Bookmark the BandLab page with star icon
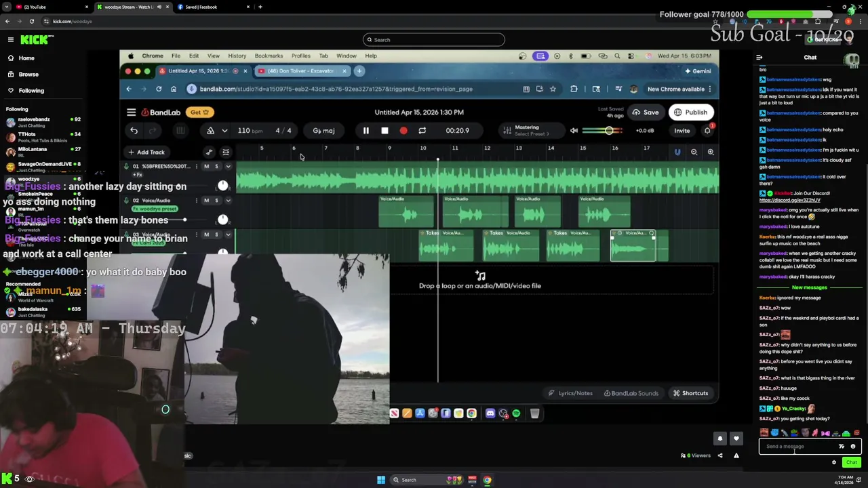 (x=553, y=89)
